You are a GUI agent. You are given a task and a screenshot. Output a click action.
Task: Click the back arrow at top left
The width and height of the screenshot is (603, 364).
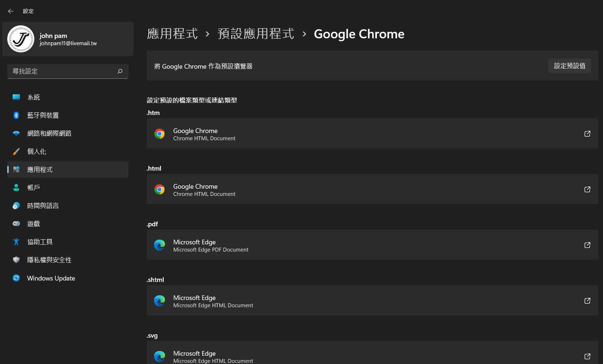pyautogui.click(x=10, y=11)
